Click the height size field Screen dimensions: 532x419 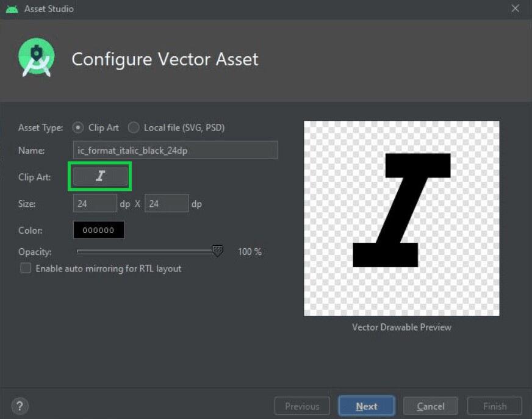click(x=166, y=204)
